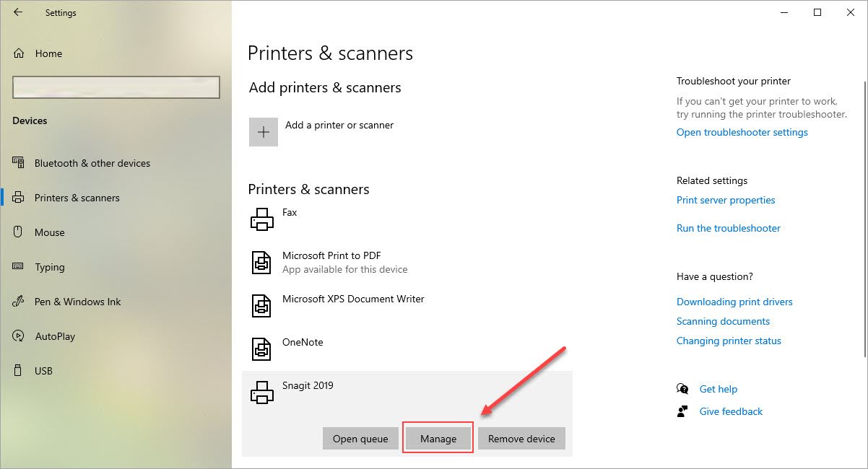This screenshot has width=868, height=469.
Task: Open AutoPlay settings
Action: click(x=55, y=336)
